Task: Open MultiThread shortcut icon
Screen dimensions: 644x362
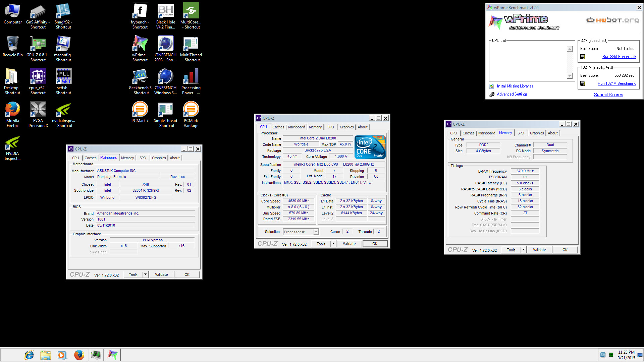Action: (191, 49)
